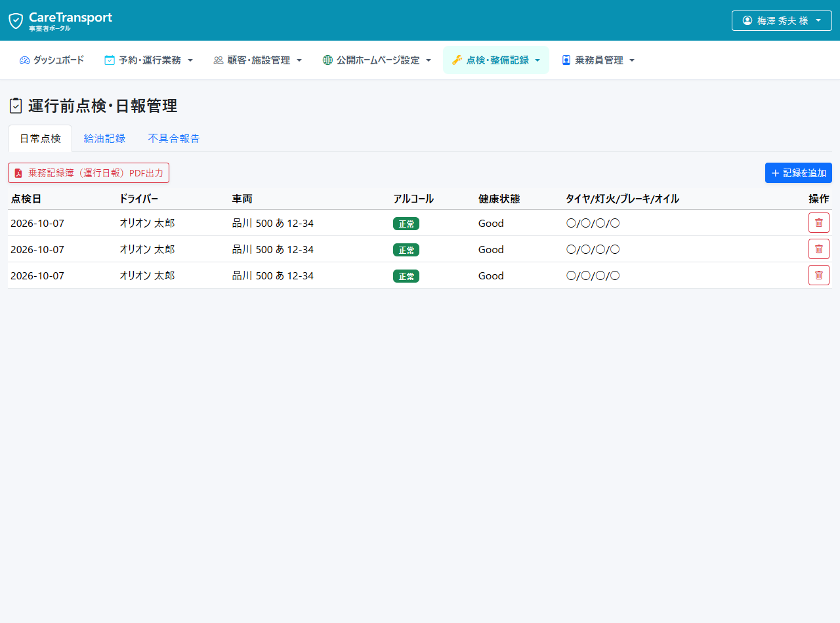Image resolution: width=840 pixels, height=623 pixels.
Task: Click the globe icon beside 公開ホームページ設定
Action: tap(327, 60)
